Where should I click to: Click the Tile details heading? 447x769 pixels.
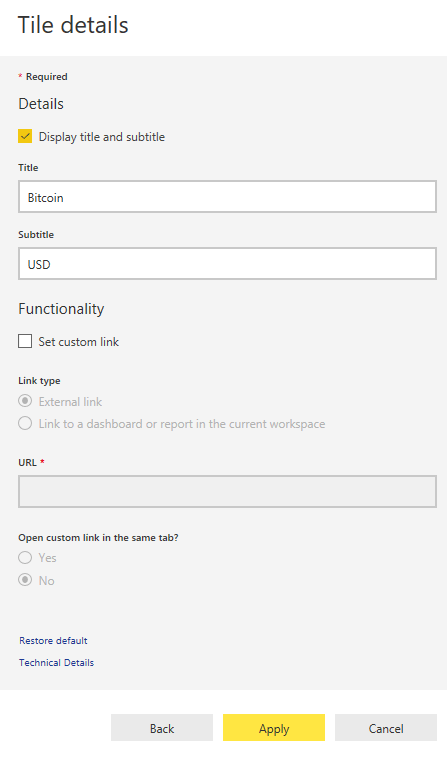(73, 25)
